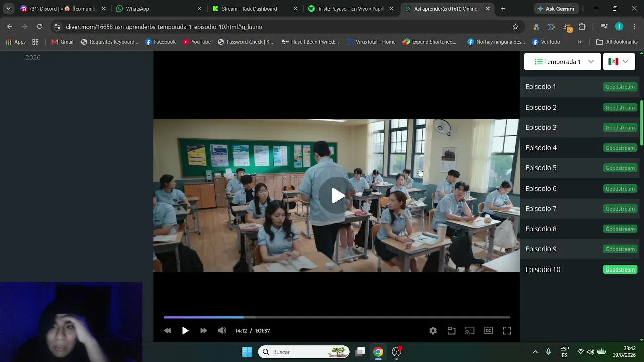644x362 pixels.
Task: Open Task View on the taskbar
Action: [360, 352]
